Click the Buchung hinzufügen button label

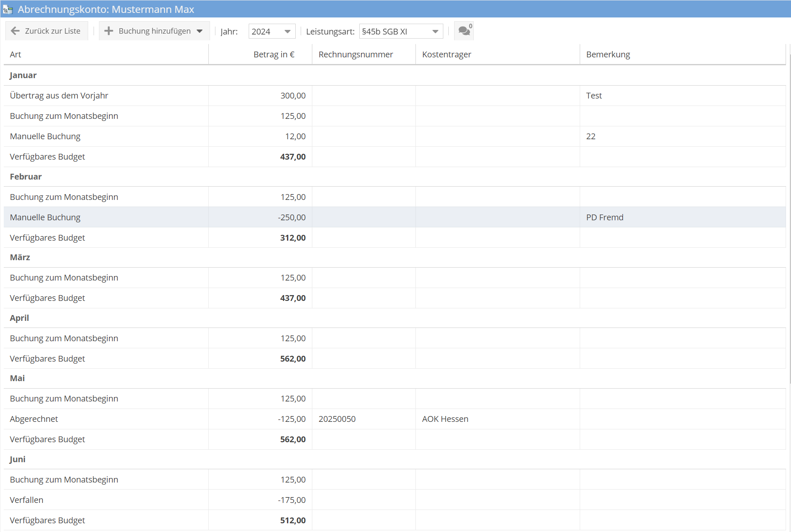[x=154, y=31]
